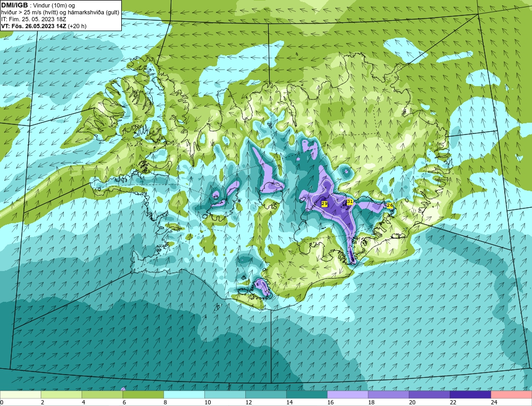The width and height of the screenshot is (532, 406).
Task: Click the yellow gust label 26
Action: click(x=389, y=205)
